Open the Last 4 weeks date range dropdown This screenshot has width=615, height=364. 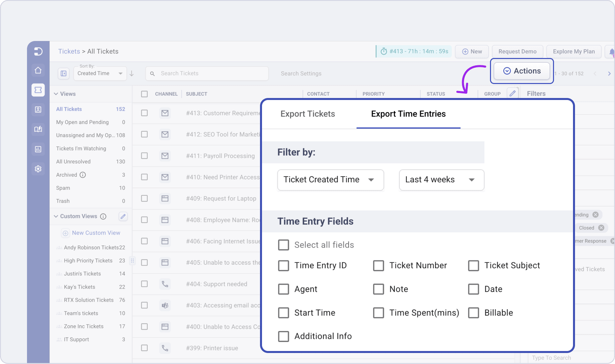point(441,180)
